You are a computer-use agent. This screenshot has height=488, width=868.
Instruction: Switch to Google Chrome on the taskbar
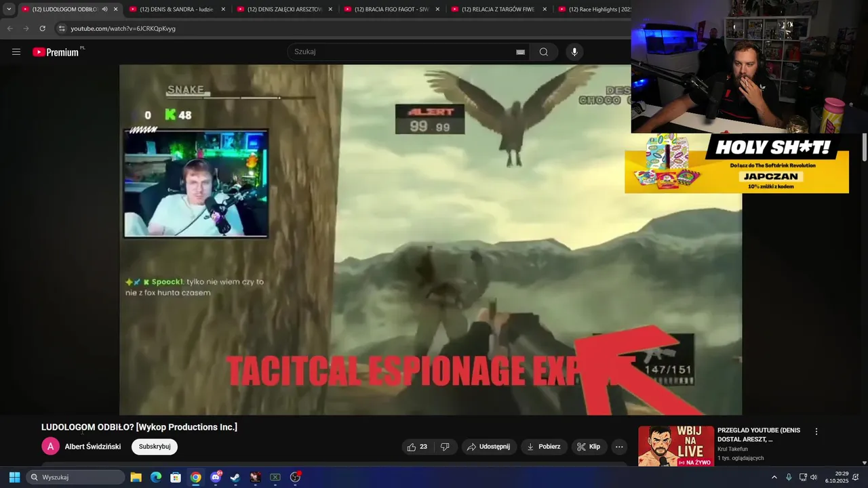click(195, 477)
